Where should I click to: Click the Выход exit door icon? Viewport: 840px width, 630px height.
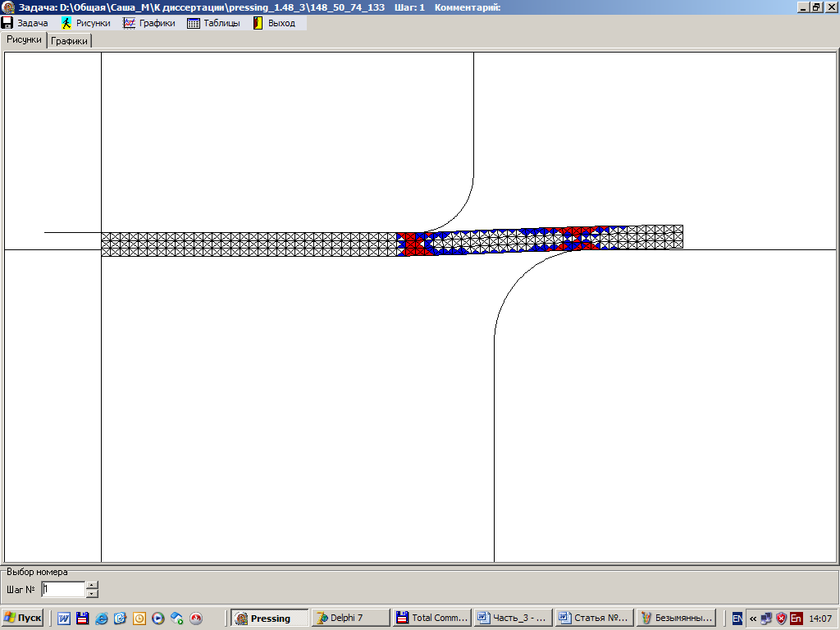[x=258, y=23]
